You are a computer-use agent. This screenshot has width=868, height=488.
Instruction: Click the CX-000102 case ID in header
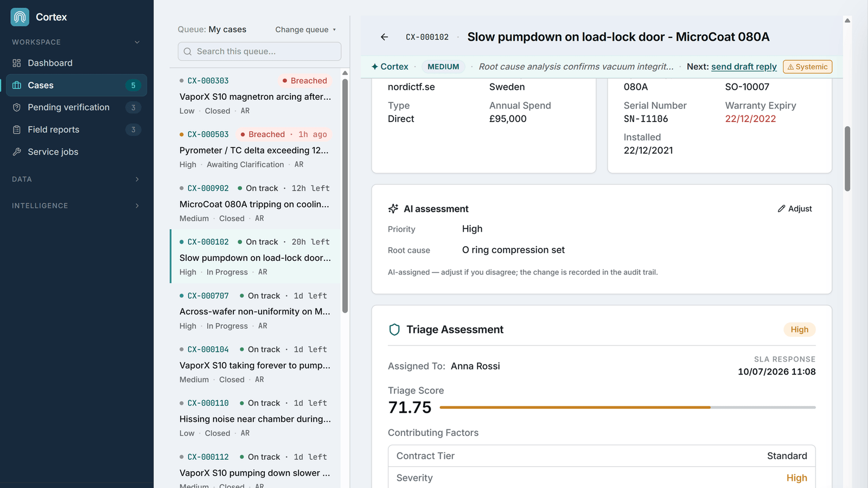pos(427,37)
